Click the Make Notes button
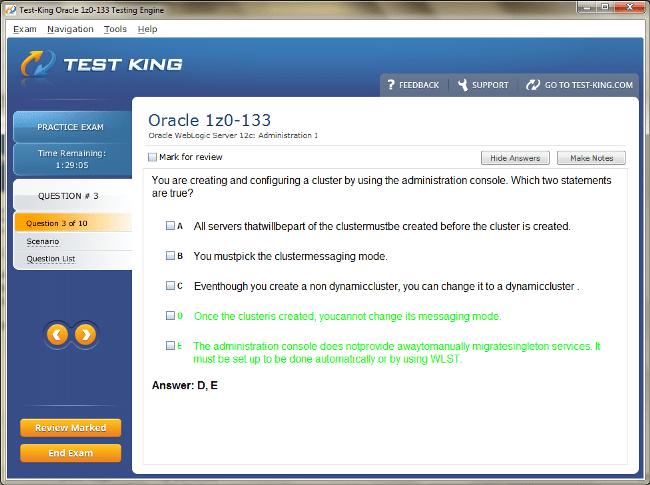 coord(591,158)
